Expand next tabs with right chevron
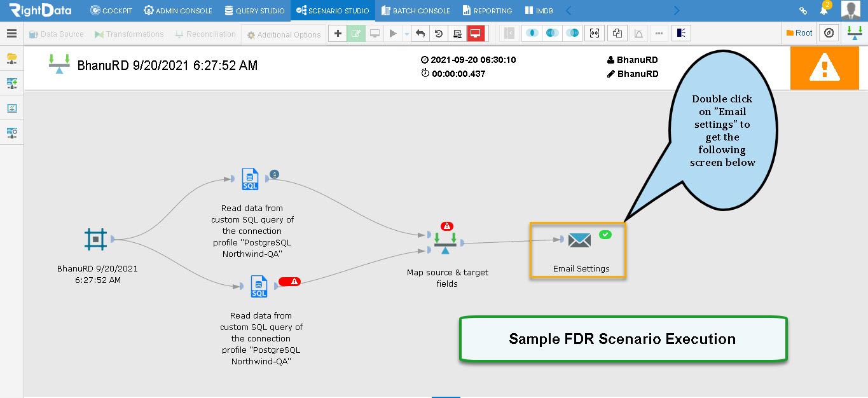Viewport: 868px width, 398px height. coord(676,11)
